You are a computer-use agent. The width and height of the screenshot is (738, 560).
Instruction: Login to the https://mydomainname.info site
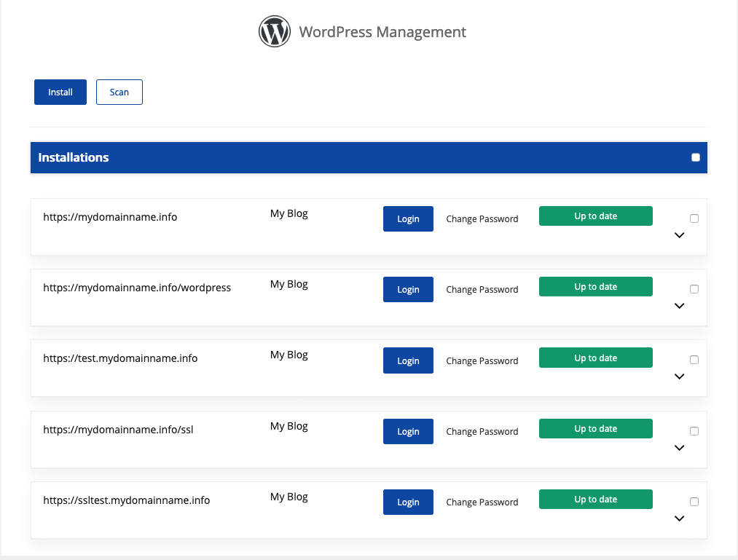408,219
